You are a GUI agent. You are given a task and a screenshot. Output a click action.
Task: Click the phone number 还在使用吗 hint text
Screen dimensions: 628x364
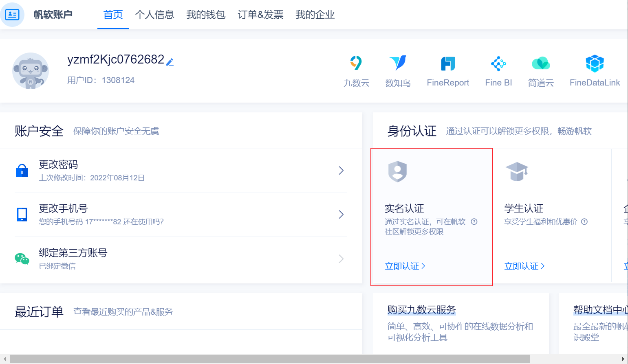[101, 222]
